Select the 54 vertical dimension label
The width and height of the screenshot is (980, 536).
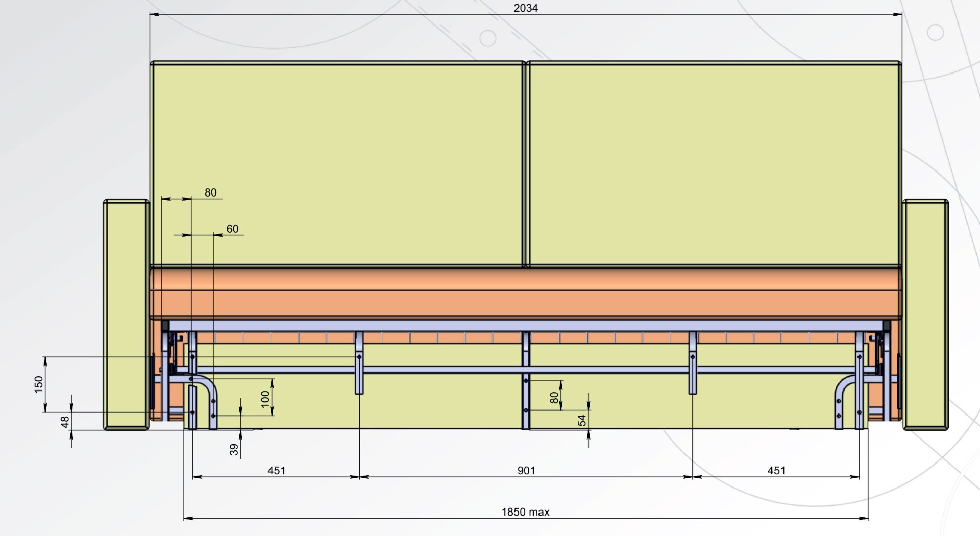pos(581,421)
